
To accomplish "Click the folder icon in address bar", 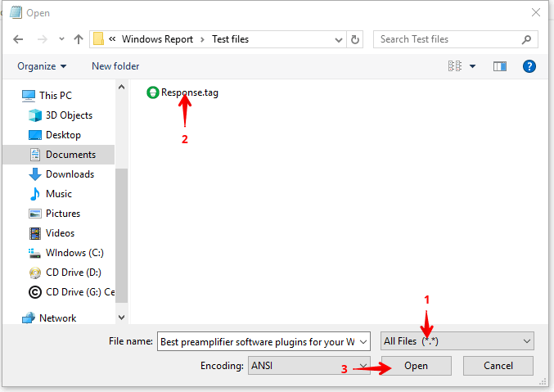I will tap(98, 39).
